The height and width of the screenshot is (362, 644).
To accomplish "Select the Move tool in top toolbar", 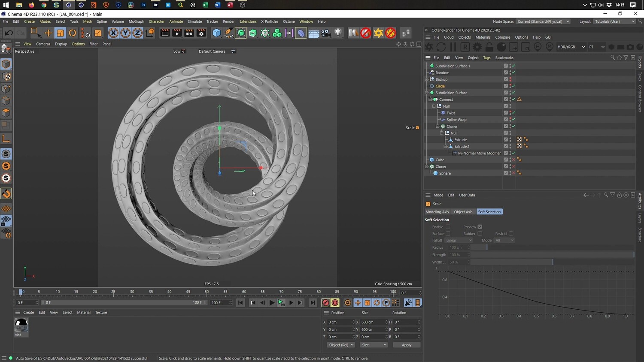I will (48, 33).
